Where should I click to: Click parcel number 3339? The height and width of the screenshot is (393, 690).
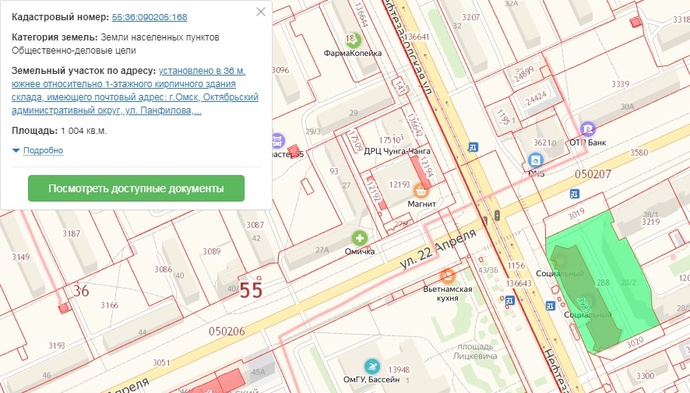click(x=620, y=84)
